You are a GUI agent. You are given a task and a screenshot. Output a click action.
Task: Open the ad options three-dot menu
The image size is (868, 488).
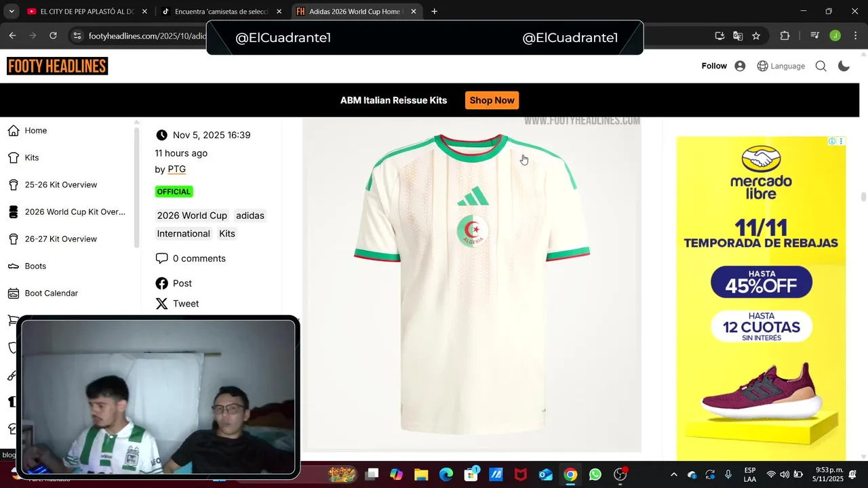841,141
